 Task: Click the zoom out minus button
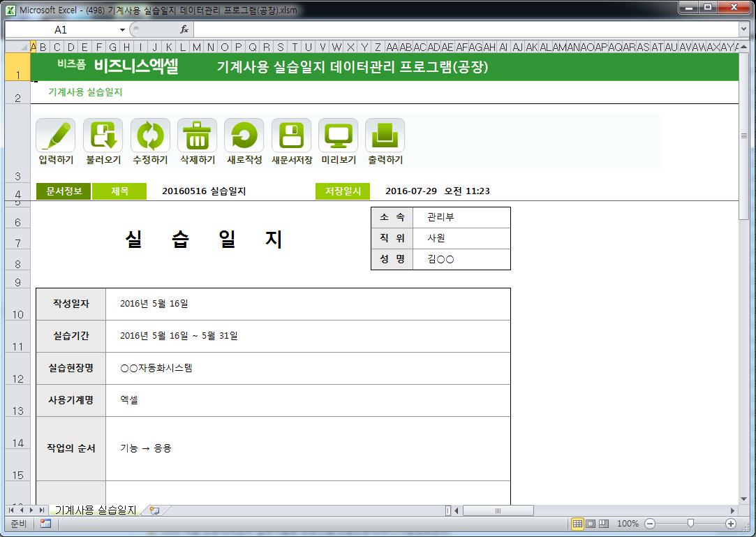(649, 524)
